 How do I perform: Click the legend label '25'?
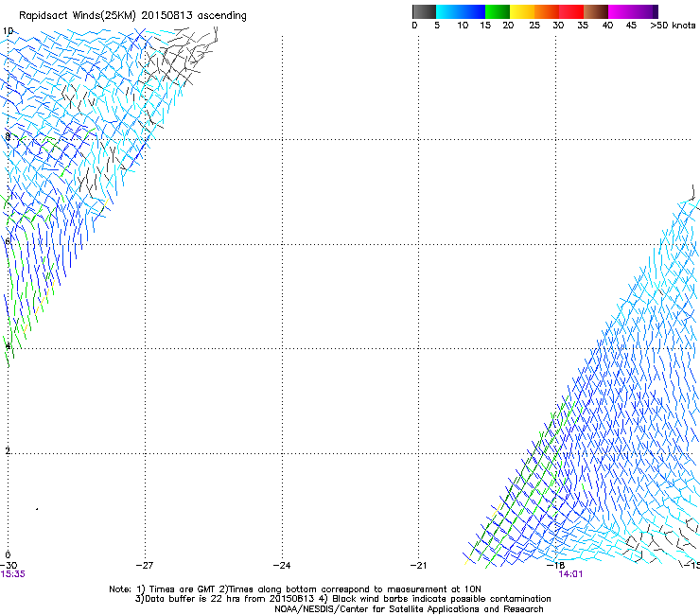point(534,26)
